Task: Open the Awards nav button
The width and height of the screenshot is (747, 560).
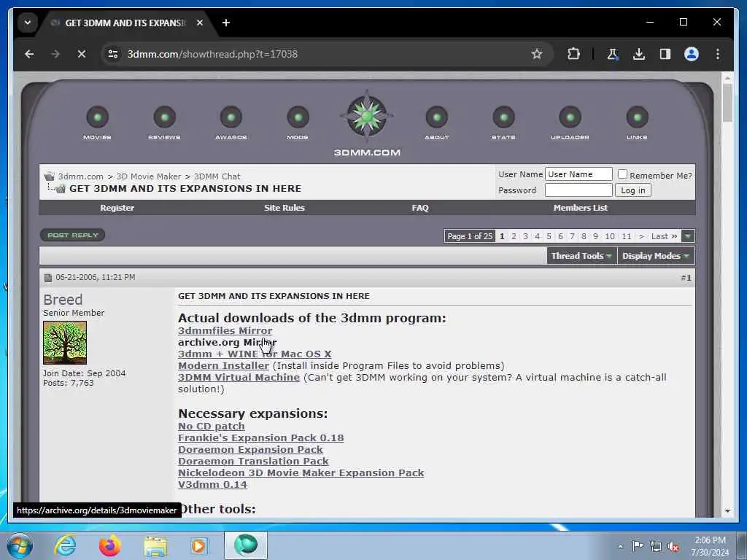Action: [231, 122]
